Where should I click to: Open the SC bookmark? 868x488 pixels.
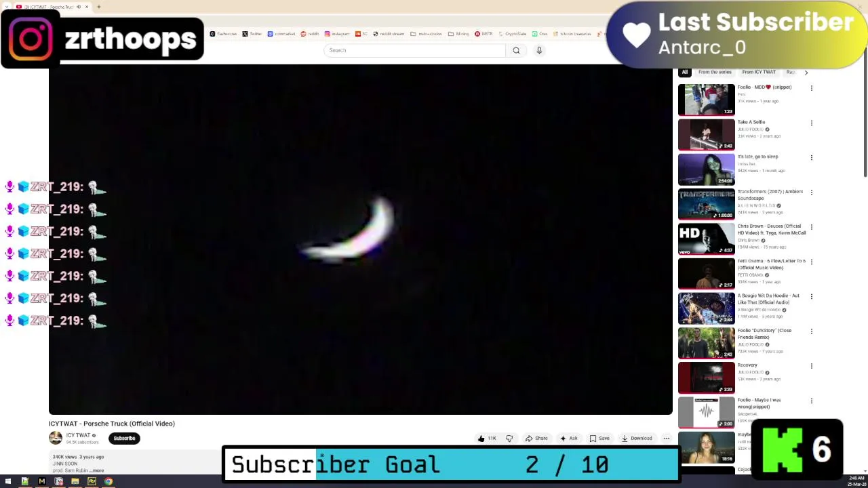click(361, 34)
